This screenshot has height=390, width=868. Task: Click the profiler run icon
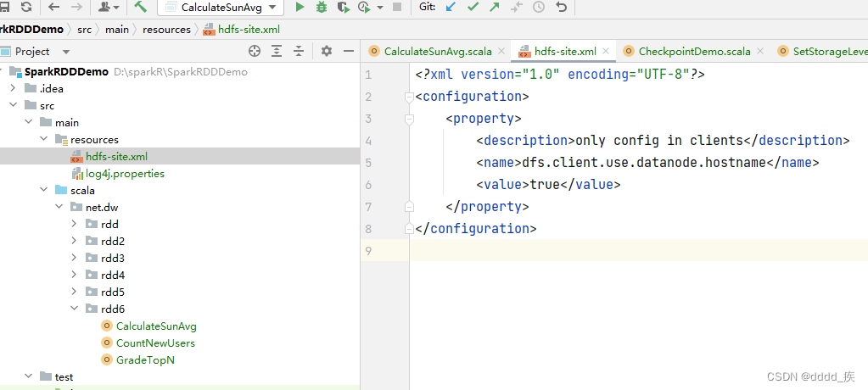pyautogui.click(x=364, y=7)
